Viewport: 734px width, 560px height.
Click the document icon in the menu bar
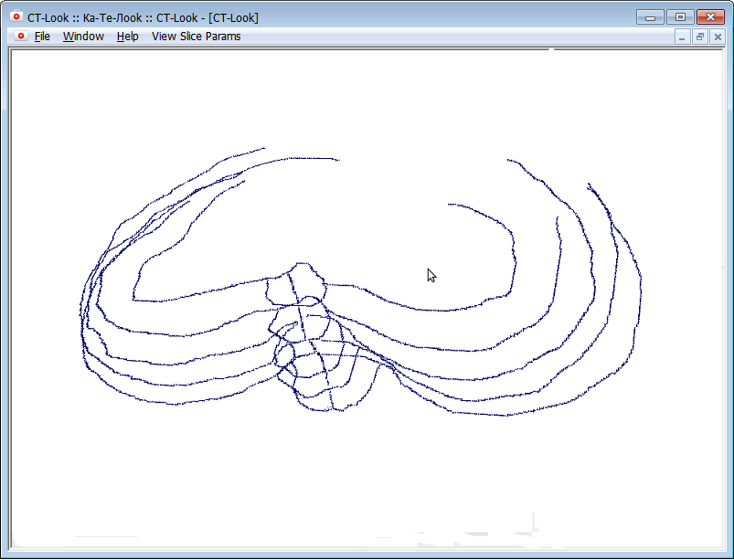(x=21, y=36)
